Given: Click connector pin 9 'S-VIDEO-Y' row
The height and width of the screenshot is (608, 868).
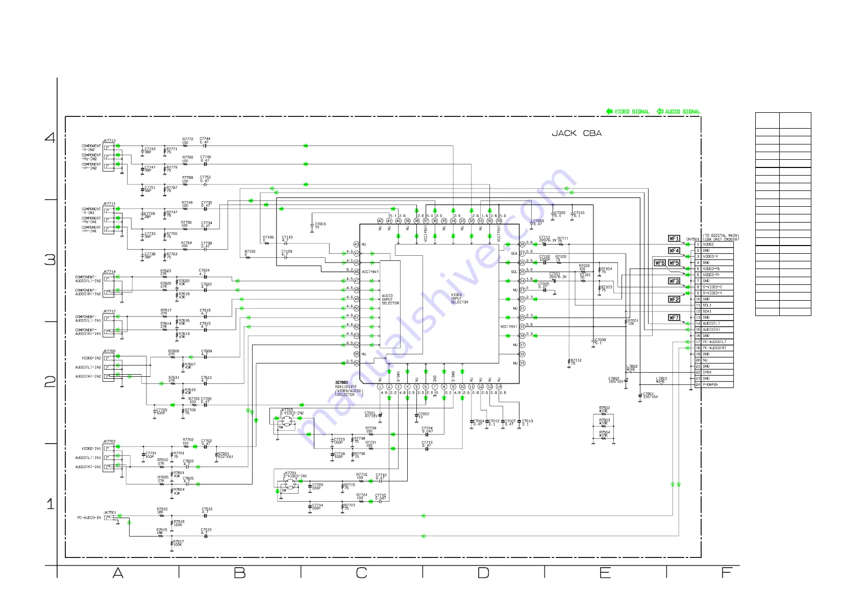Looking at the screenshot, I should (x=714, y=293).
